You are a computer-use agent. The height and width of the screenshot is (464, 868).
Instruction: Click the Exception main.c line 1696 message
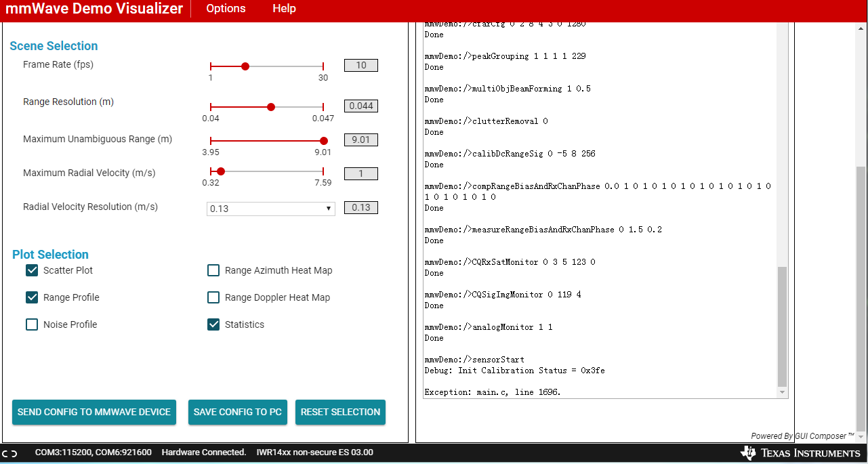(x=493, y=392)
